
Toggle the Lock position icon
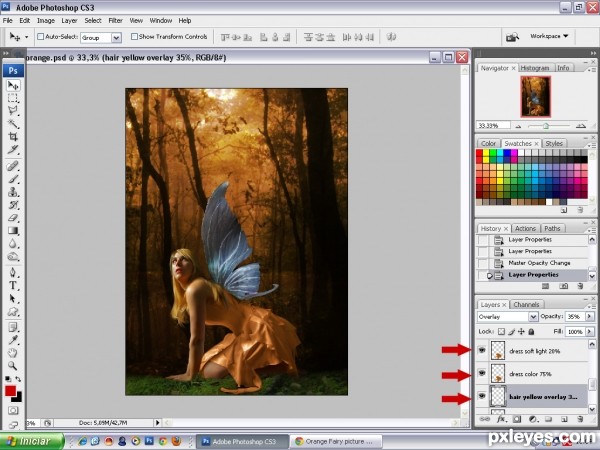tap(521, 332)
